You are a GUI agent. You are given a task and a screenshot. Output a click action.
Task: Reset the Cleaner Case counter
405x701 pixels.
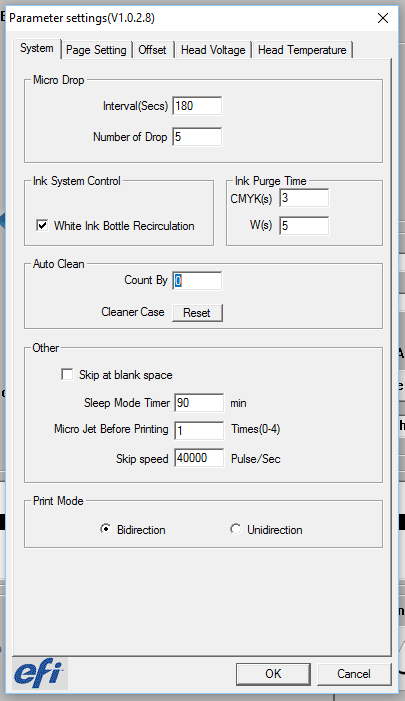pyautogui.click(x=197, y=312)
